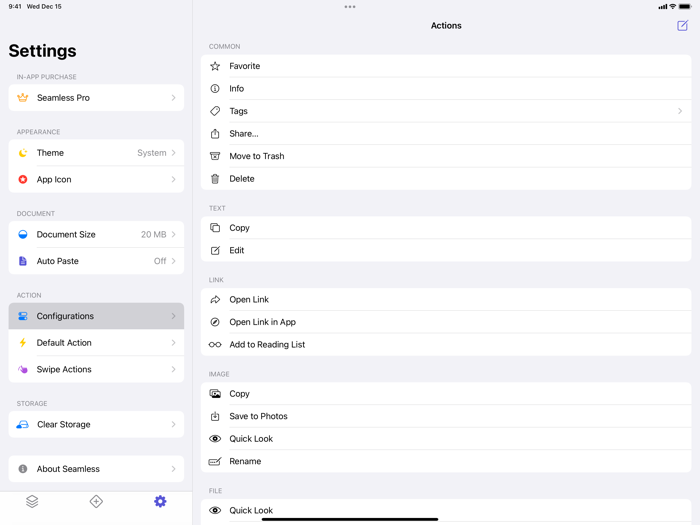Tap the compose icon beside Actions title

(682, 25)
